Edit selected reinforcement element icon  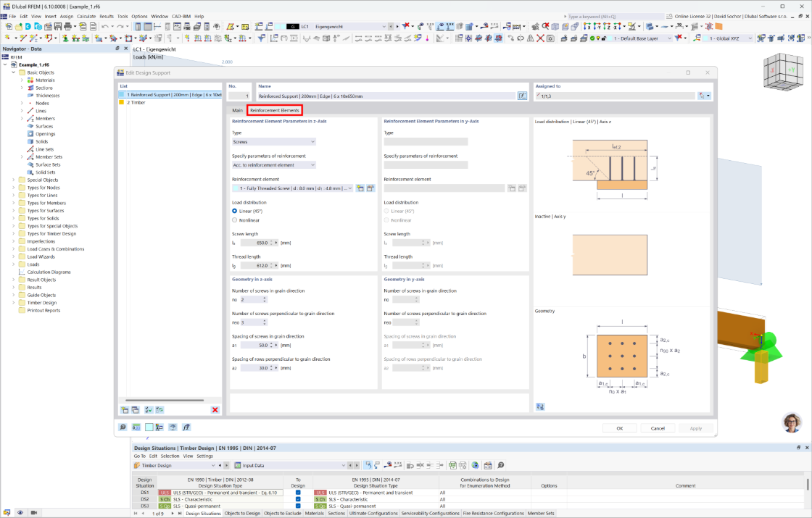point(370,188)
